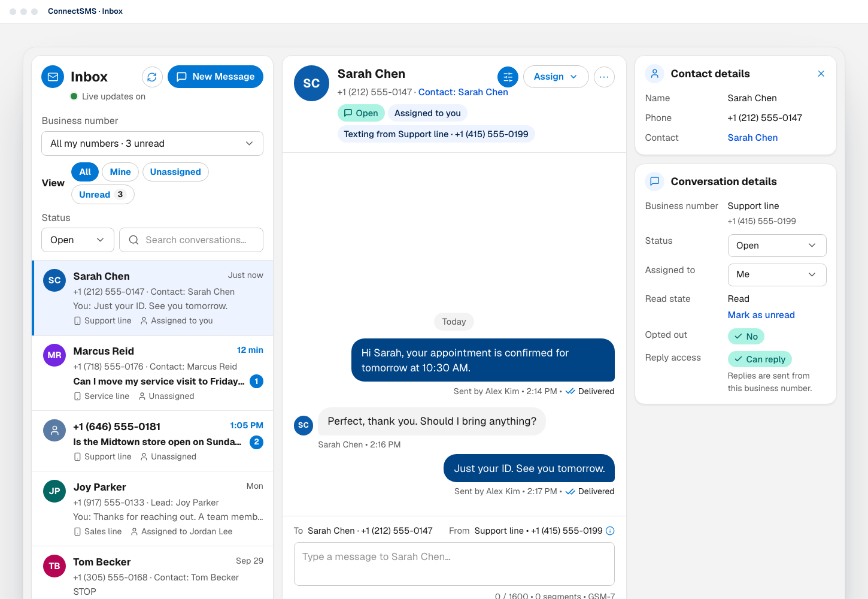
Task: Click the unread badge on Marcus Reid's conversation
Action: tap(256, 381)
